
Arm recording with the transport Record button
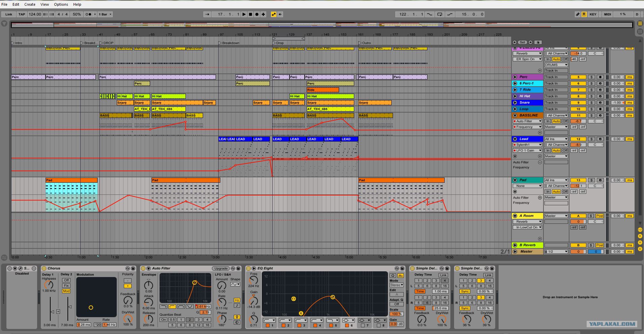257,14
